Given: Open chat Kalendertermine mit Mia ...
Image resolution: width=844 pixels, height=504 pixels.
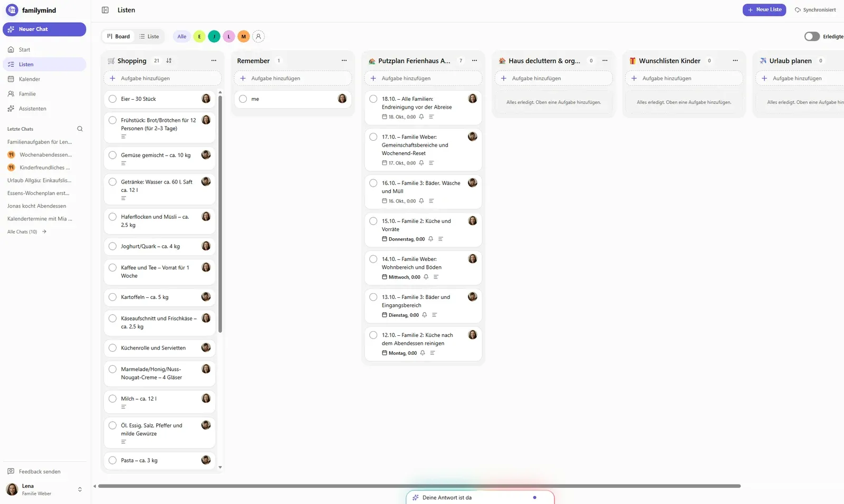Looking at the screenshot, I should tap(40, 219).
